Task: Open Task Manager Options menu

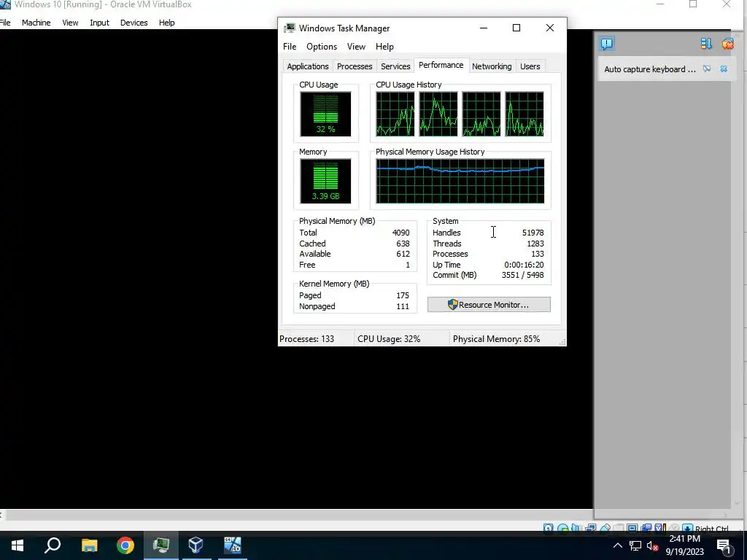Action: [x=322, y=47]
